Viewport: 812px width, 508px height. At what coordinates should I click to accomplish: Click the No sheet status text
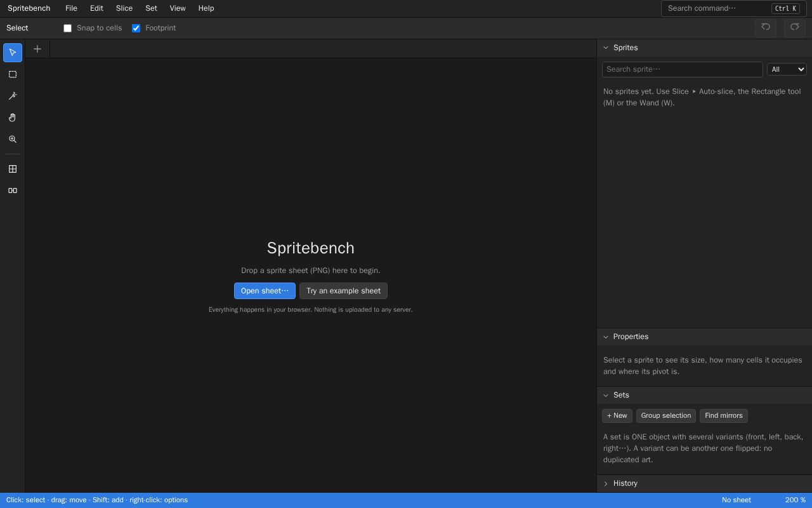pyautogui.click(x=737, y=500)
